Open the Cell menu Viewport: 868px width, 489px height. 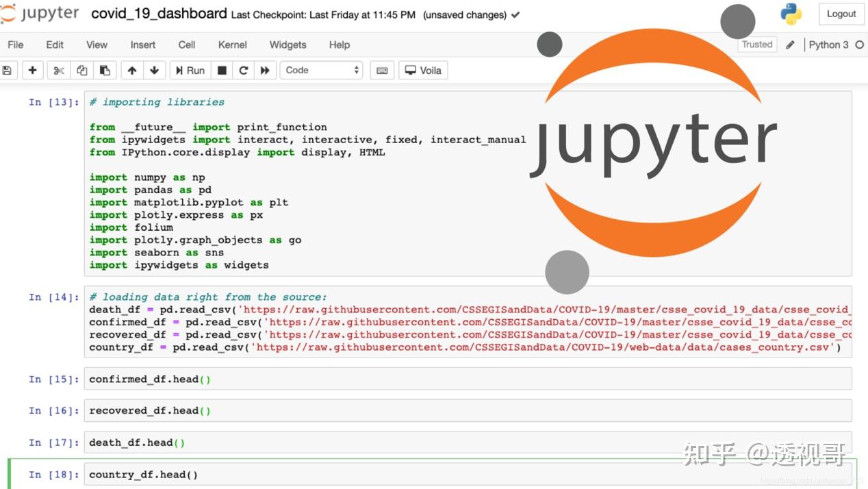point(187,45)
